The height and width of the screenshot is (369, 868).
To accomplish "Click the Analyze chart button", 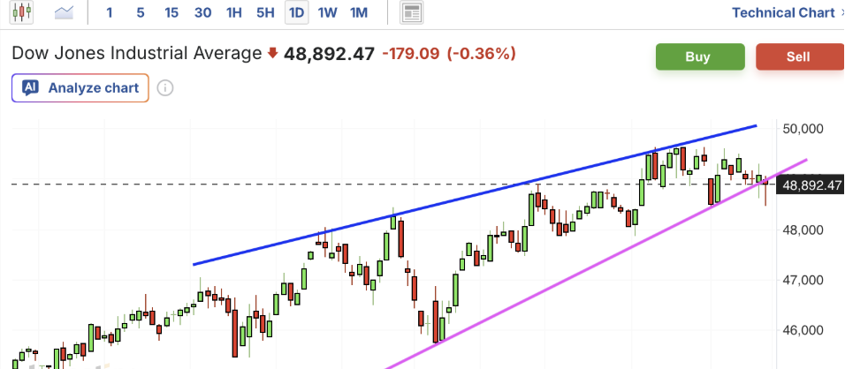I will tap(80, 87).
